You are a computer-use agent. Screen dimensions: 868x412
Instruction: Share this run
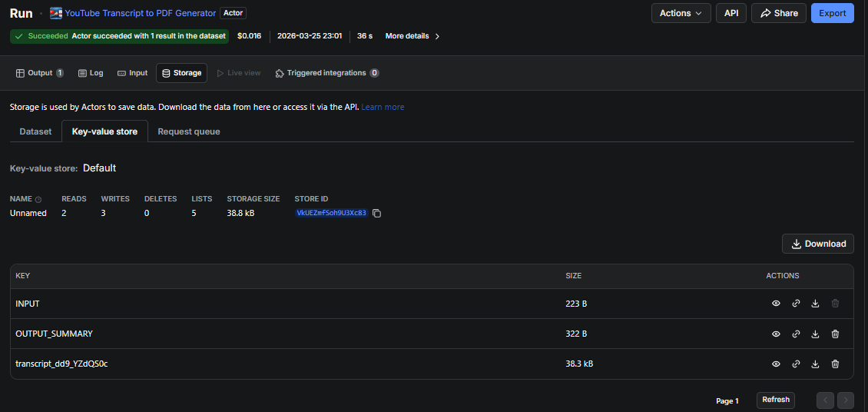click(x=778, y=13)
